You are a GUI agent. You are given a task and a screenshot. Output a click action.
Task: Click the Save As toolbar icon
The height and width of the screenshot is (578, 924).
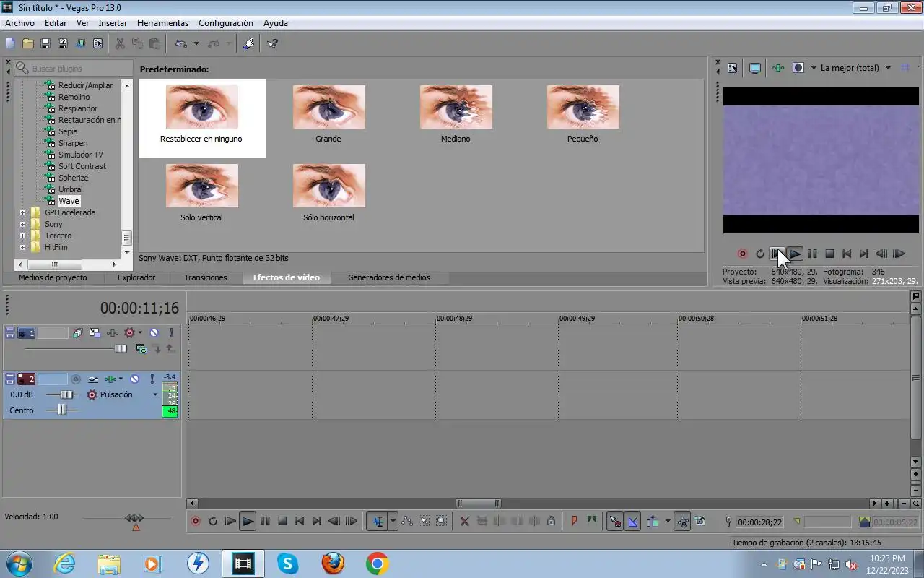pos(63,43)
